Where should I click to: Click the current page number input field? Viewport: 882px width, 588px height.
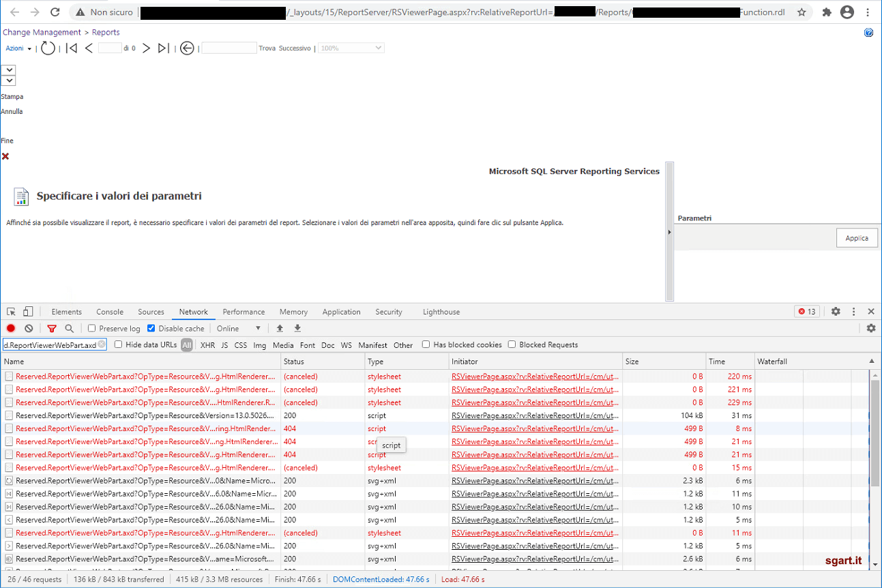(x=110, y=48)
